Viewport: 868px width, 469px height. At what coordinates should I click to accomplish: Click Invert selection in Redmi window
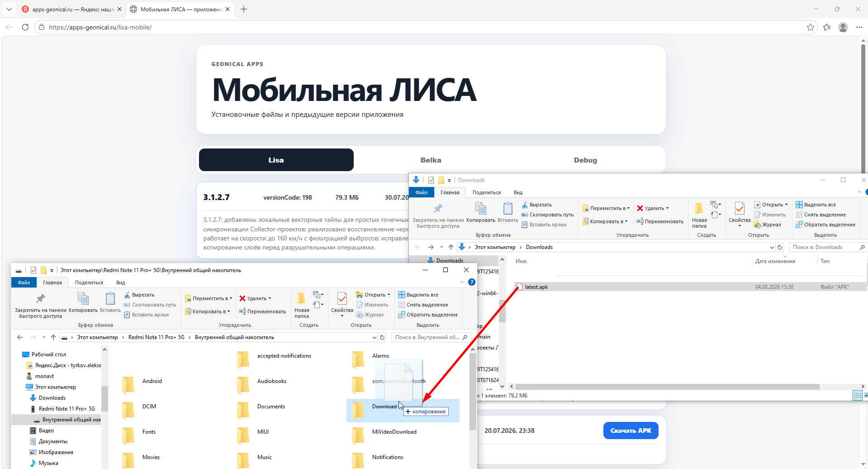[428, 315]
